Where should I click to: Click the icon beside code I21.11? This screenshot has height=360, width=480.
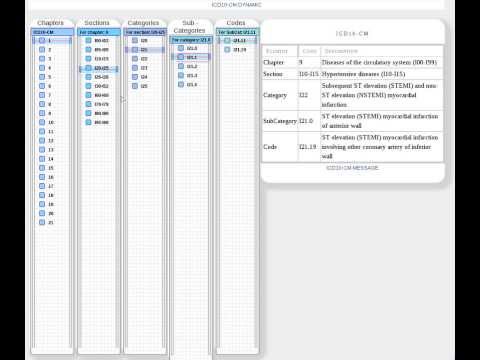[227, 40]
